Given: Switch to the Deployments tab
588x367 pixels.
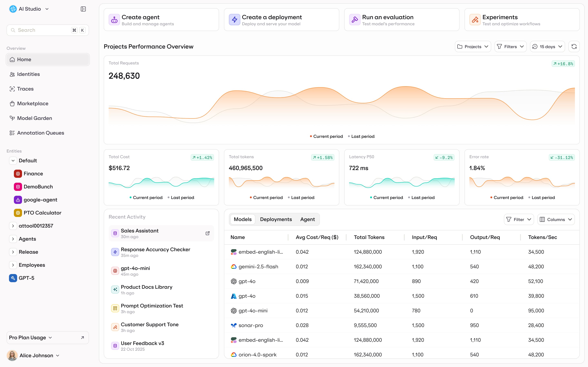Looking at the screenshot, I should point(276,219).
